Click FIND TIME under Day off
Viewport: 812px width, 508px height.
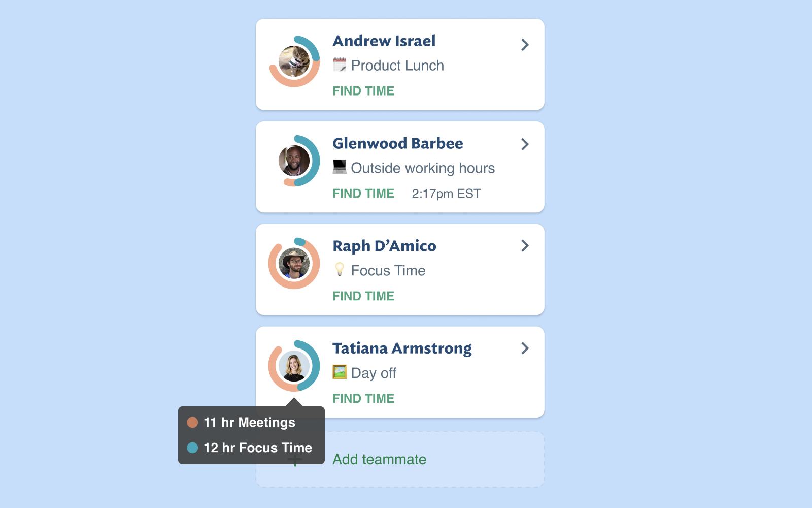click(363, 399)
